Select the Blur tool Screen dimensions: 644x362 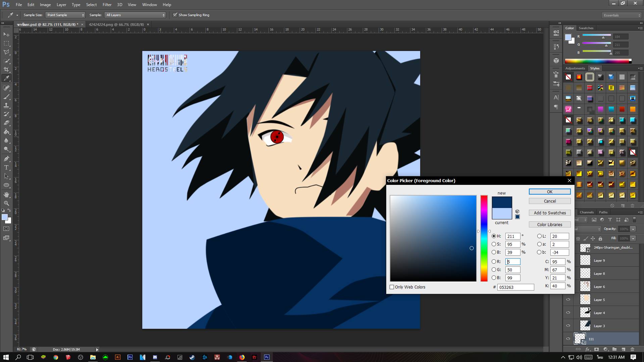pos(6,140)
